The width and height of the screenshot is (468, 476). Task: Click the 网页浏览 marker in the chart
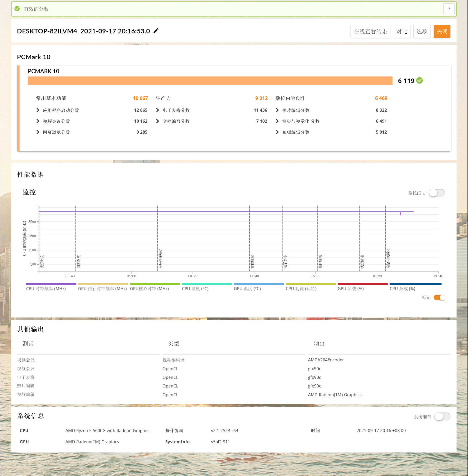click(79, 262)
